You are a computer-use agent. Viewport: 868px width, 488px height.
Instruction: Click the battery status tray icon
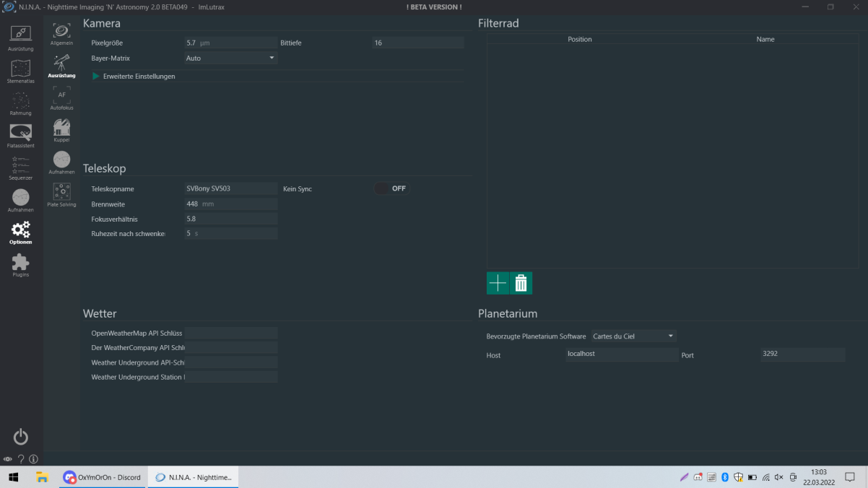tap(752, 477)
